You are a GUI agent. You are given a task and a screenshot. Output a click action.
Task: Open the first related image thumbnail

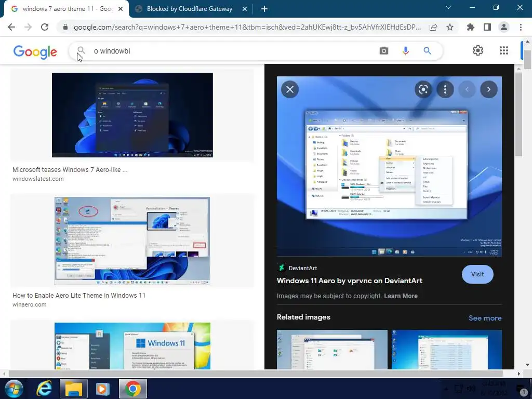click(x=332, y=350)
